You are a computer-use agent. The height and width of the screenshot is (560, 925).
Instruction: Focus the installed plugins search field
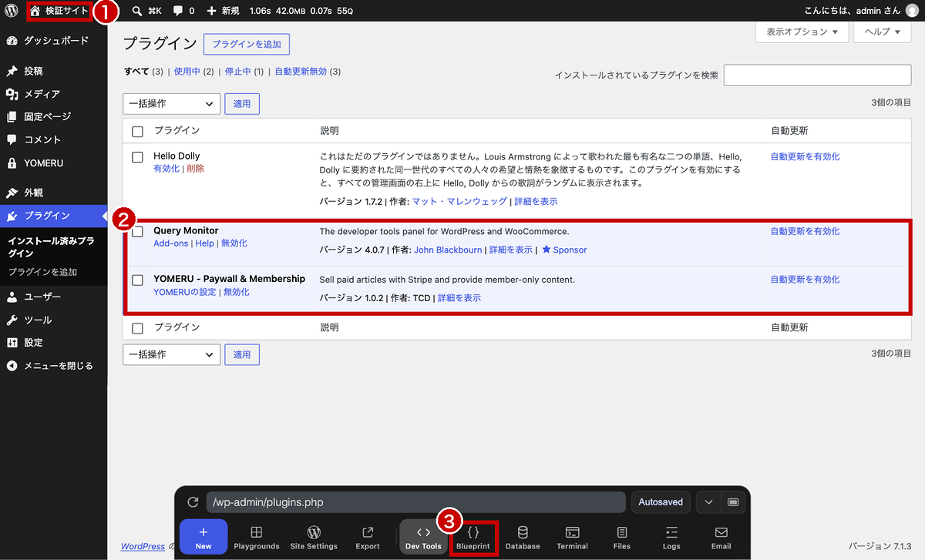click(818, 75)
